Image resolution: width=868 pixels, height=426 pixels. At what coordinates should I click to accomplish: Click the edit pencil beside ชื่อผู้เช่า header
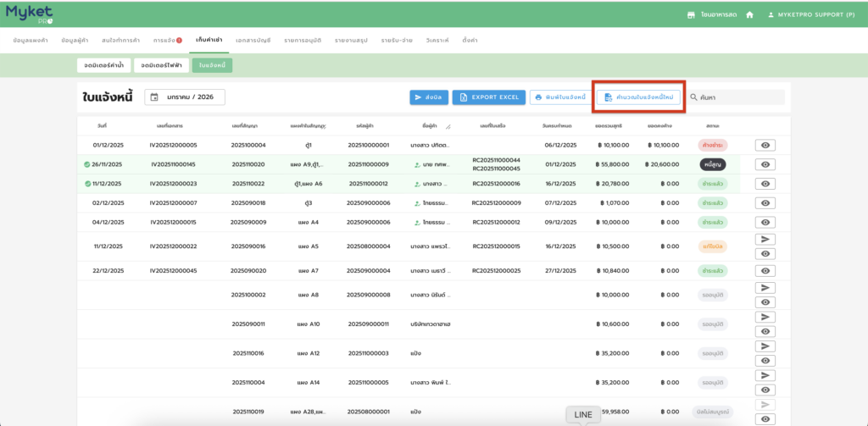448,126
